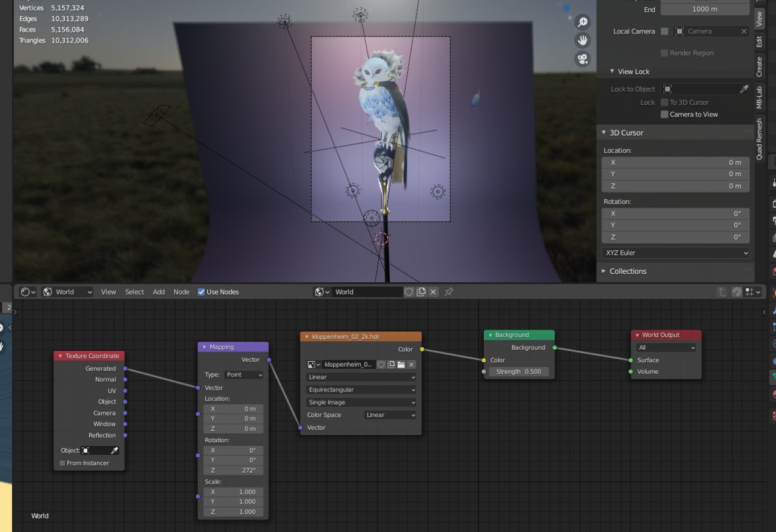Open the World shader type dropdown

click(68, 292)
